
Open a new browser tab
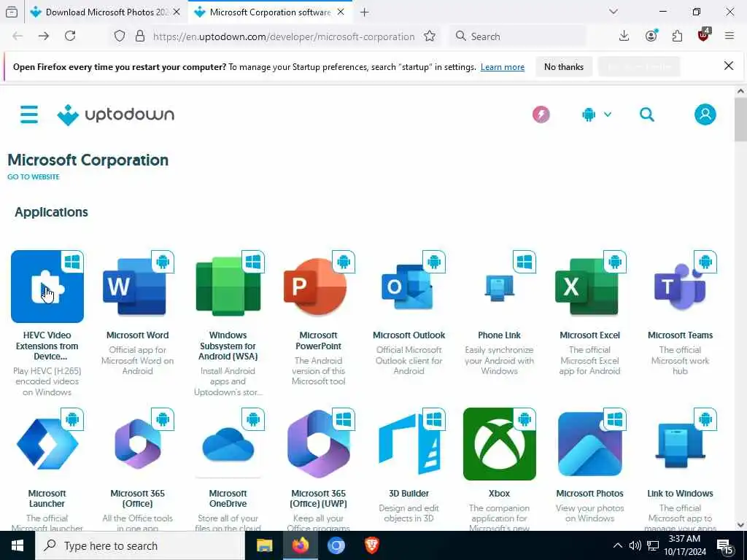(365, 12)
